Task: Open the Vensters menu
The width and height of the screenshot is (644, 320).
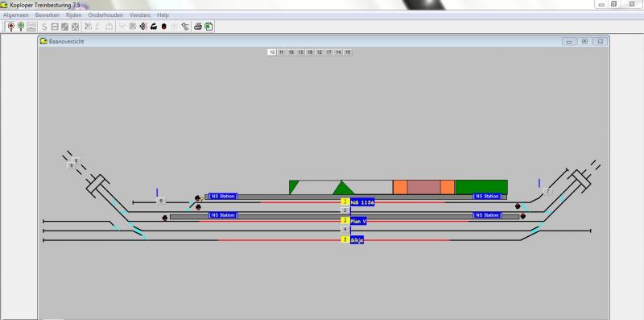Action: [140, 15]
